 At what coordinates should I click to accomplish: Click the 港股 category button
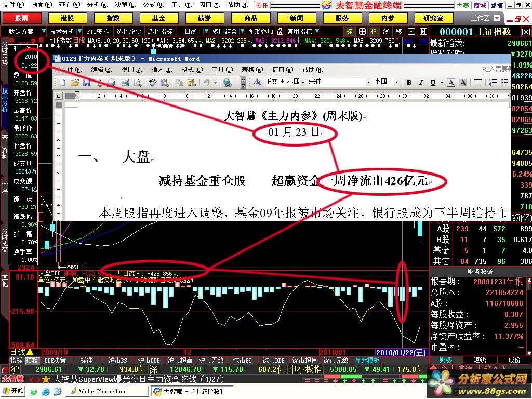67,18
